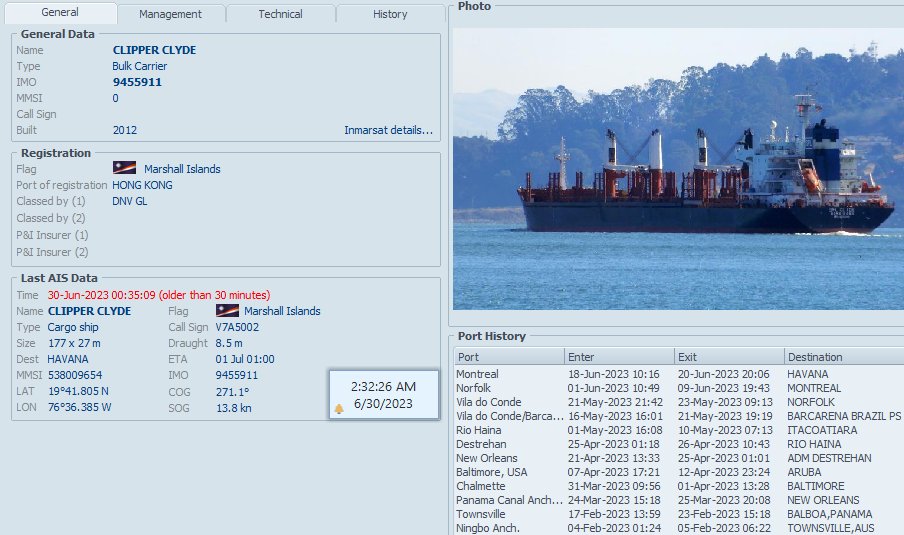Open Inmarsat details link
904x535 pixels.
pyautogui.click(x=389, y=130)
